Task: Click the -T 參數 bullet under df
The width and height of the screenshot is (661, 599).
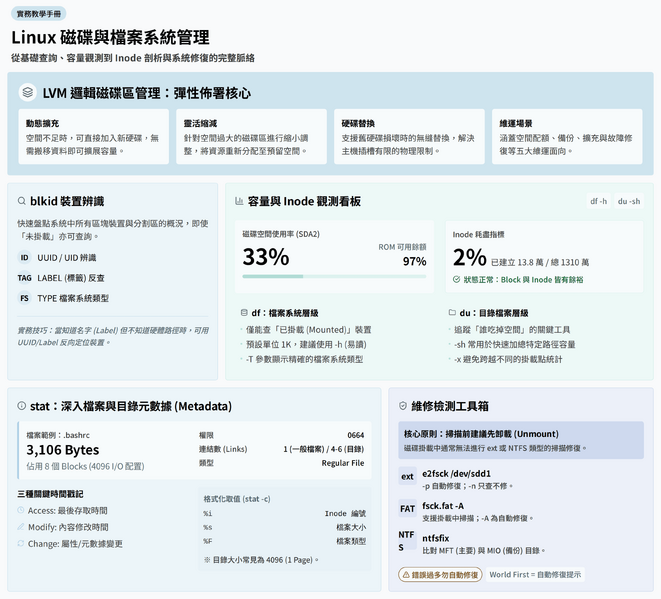Action: coord(304,359)
